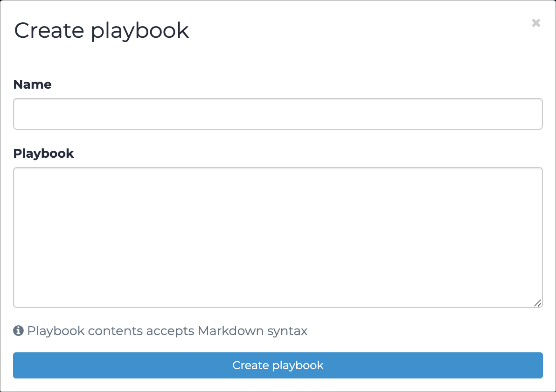The width and height of the screenshot is (556, 392).
Task: Focus the Name input field
Action: 278,114
